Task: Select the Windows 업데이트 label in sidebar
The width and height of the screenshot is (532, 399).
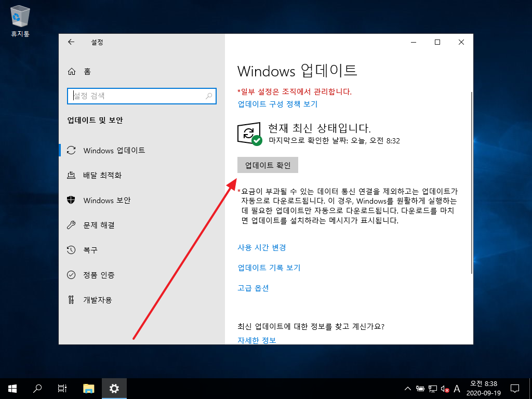Action: pos(114,150)
